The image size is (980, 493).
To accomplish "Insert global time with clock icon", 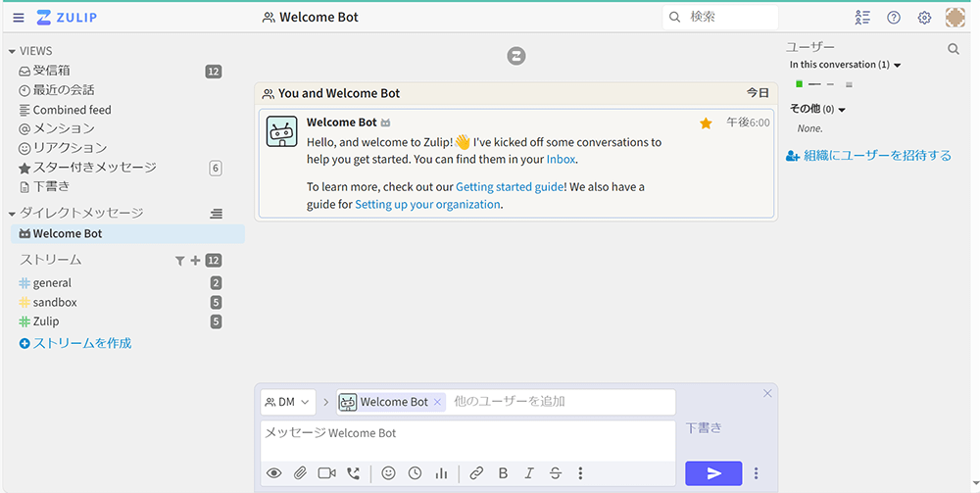I will pyautogui.click(x=415, y=473).
